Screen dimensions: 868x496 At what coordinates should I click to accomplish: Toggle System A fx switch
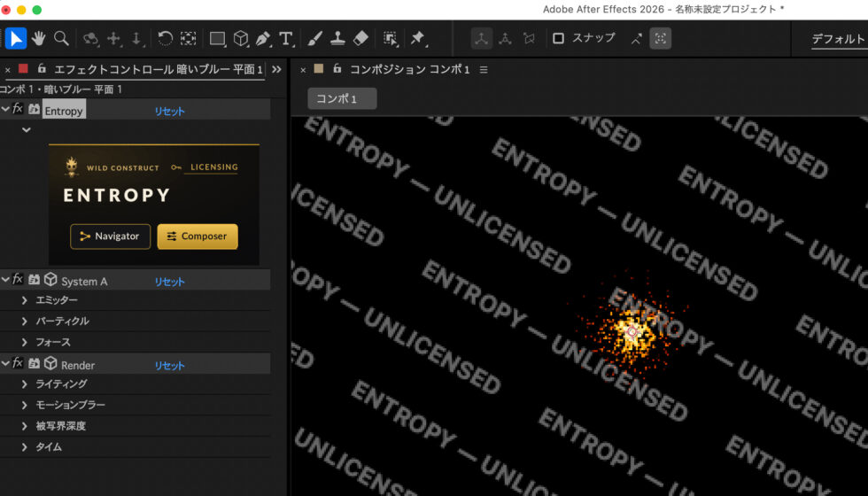18,280
